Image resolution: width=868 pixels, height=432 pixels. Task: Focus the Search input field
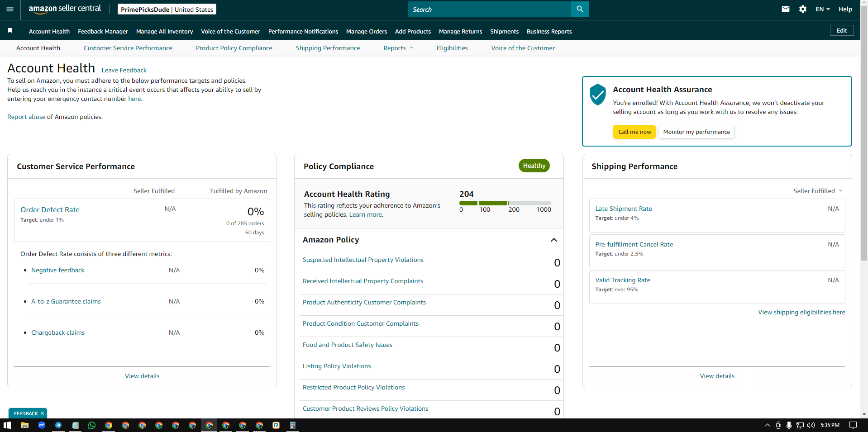coord(490,9)
